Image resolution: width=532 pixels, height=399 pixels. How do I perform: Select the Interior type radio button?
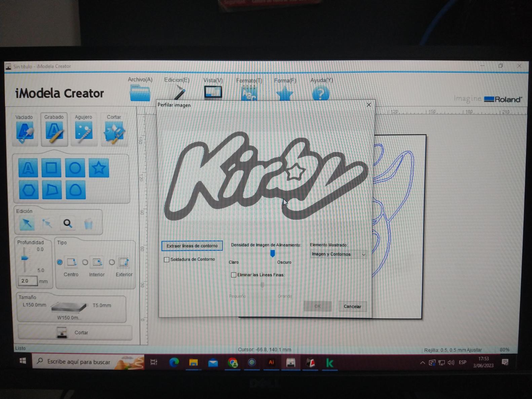coord(85,262)
